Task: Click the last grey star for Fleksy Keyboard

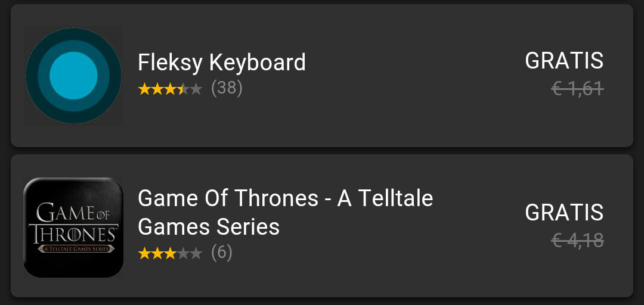Action: point(196,89)
